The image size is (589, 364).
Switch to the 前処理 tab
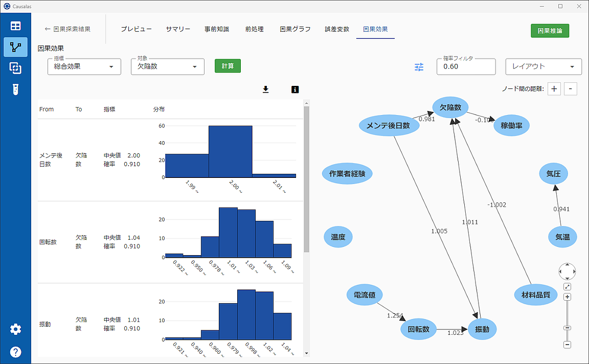click(x=254, y=29)
